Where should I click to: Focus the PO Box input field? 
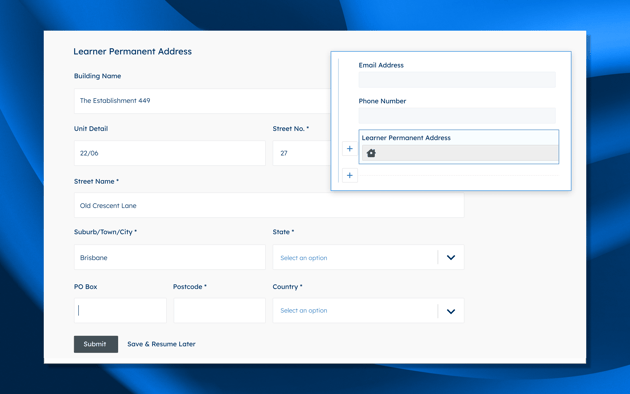coord(120,310)
